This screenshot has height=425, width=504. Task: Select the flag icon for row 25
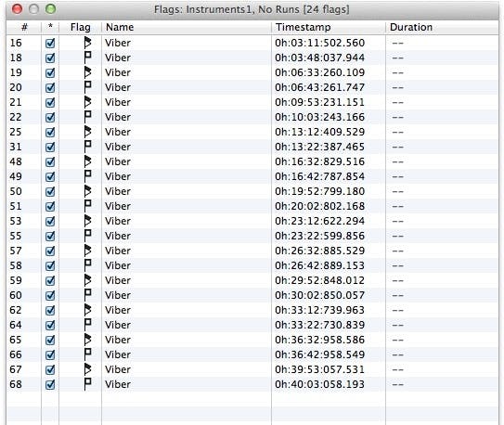(87, 132)
